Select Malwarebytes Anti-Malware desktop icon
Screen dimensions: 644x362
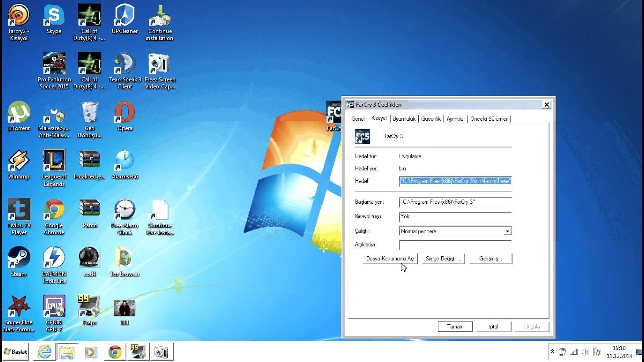pos(54,120)
